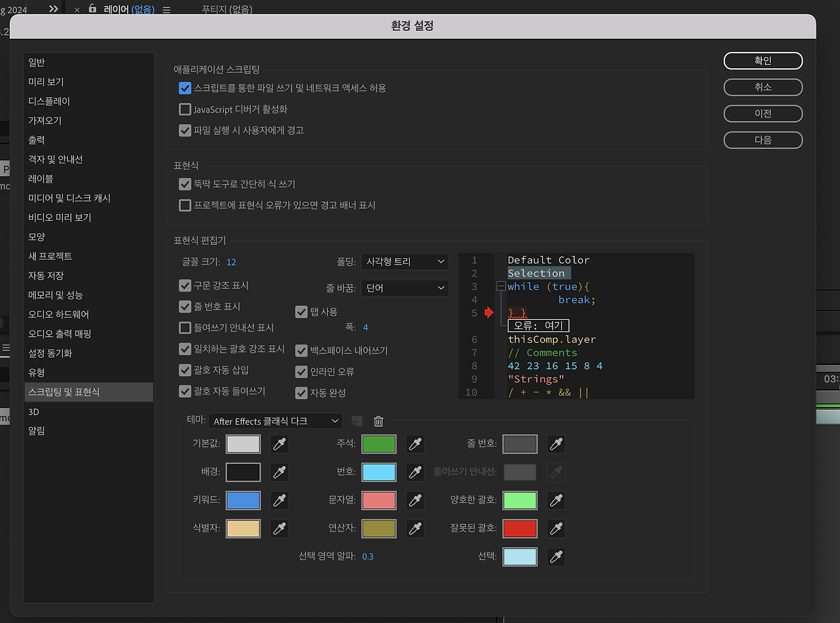
Task: Toggle the 자동 완성 checkbox
Action: coord(301,393)
